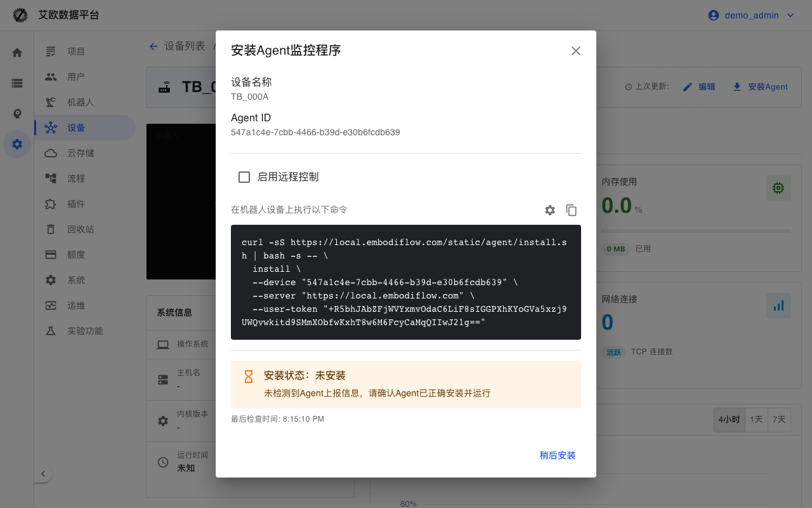Click the 艾欧数据平台 logo icon
Screen dimensions: 812x508
pyautogui.click(x=20, y=15)
